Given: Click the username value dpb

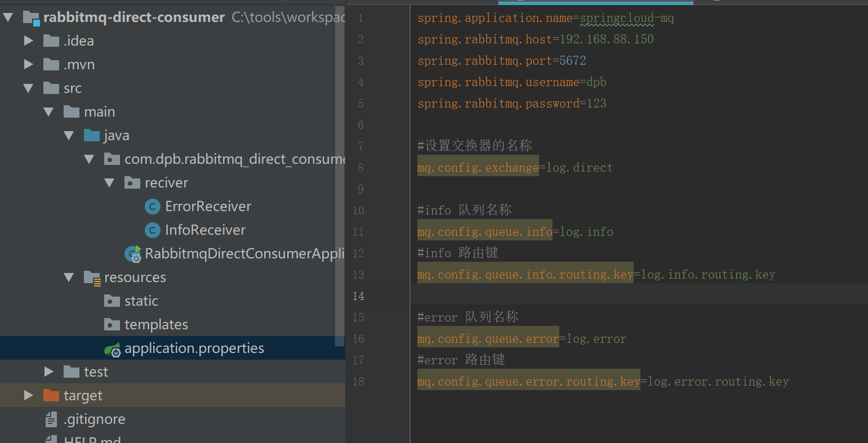Looking at the screenshot, I should [x=597, y=82].
